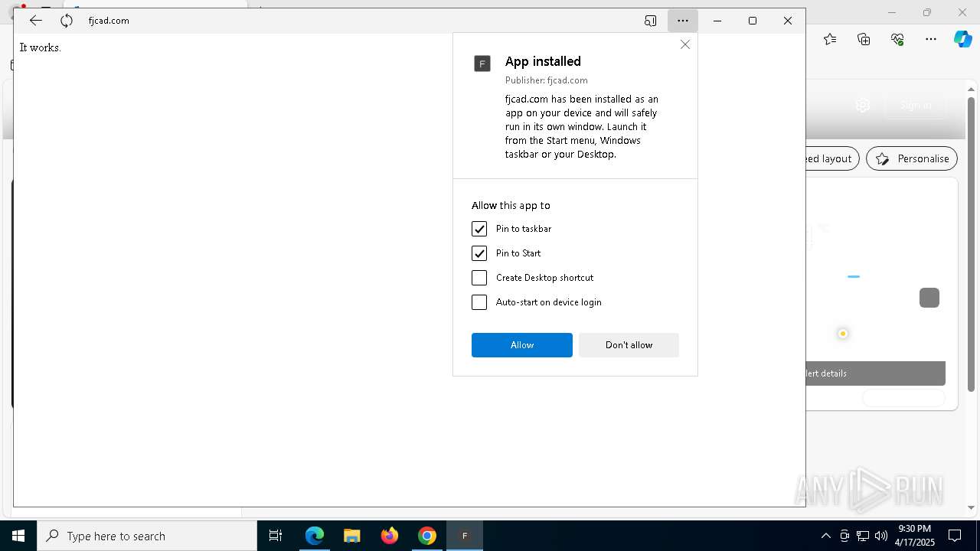Click the fjcad.com title text
This screenshot has width=980, height=551.
[109, 21]
